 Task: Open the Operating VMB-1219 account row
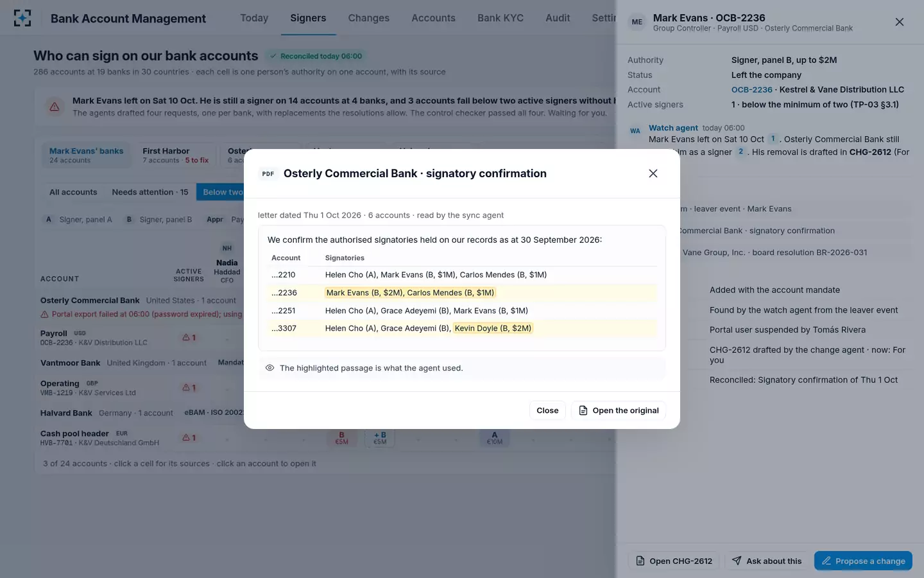[88, 388]
